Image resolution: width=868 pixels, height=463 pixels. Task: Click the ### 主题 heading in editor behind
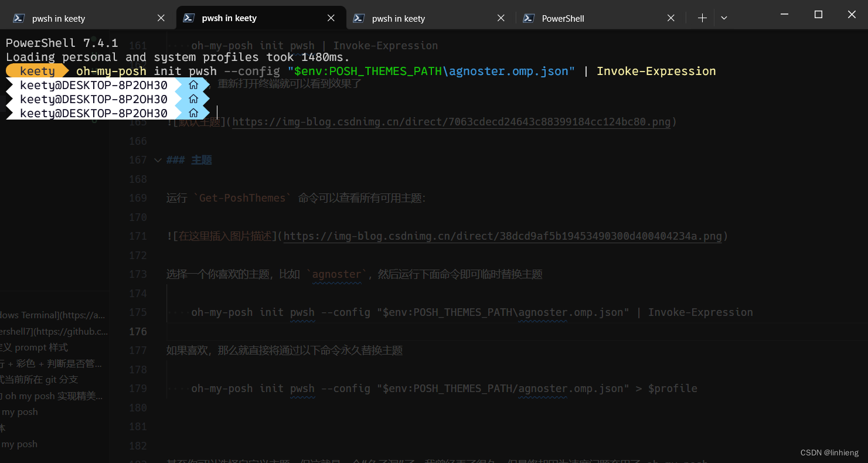point(189,160)
